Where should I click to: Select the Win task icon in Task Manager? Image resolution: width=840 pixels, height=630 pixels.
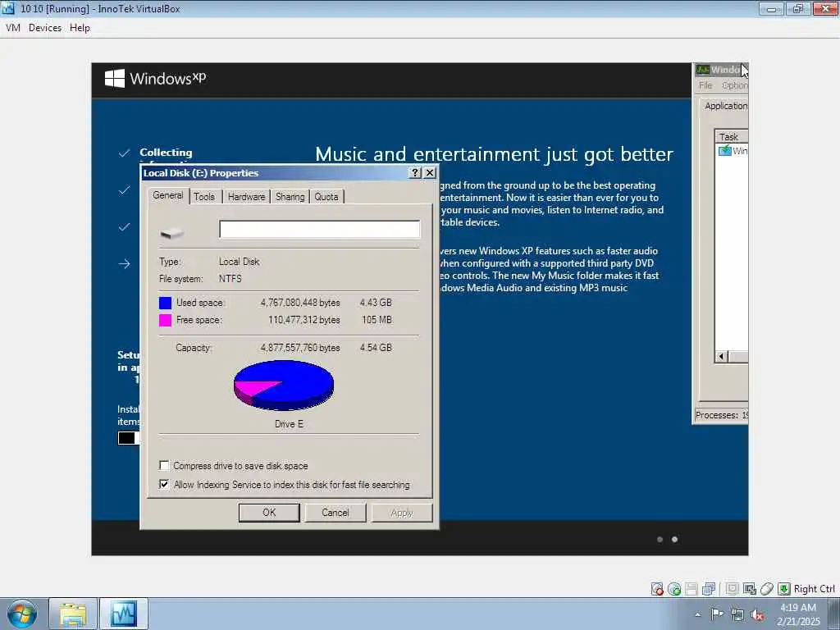coord(725,151)
